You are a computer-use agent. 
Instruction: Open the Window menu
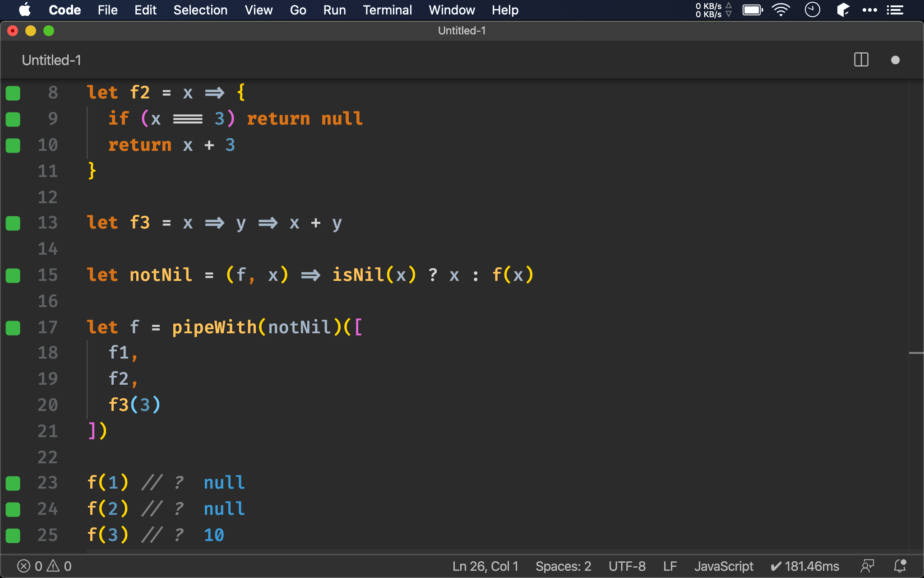point(452,10)
